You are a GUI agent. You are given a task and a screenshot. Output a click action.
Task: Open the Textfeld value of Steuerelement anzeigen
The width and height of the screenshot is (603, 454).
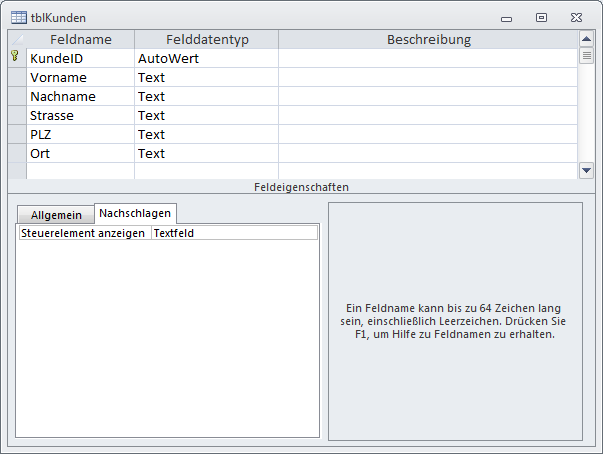coord(234,232)
